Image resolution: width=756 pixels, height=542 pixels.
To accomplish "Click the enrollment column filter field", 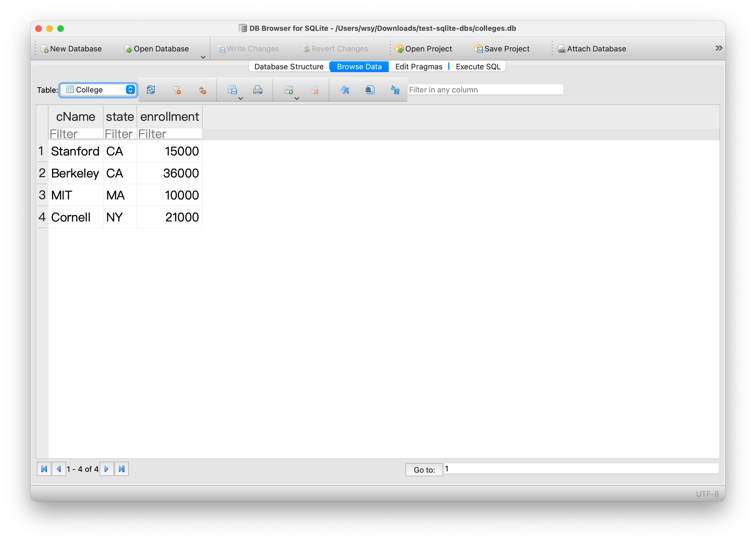I will pyautogui.click(x=170, y=134).
